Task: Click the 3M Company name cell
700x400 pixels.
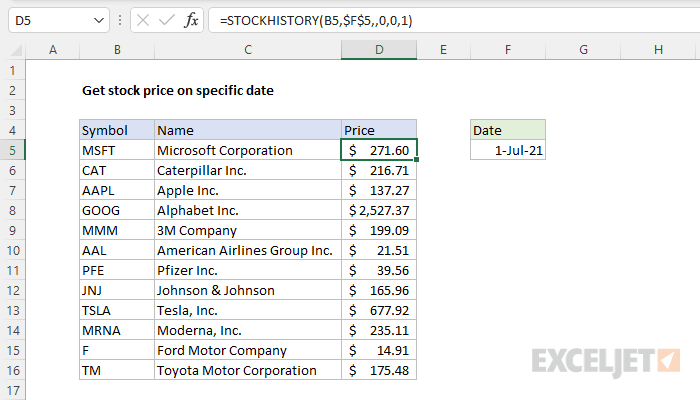Action: [248, 230]
